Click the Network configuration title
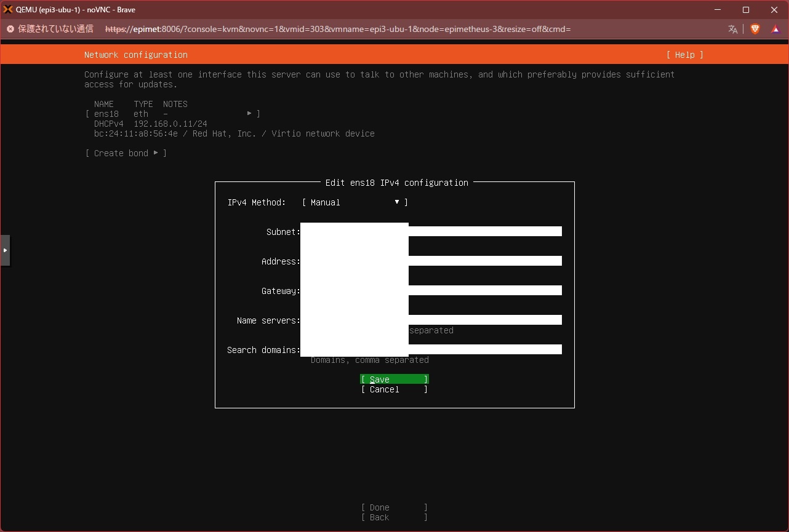 (x=136, y=55)
